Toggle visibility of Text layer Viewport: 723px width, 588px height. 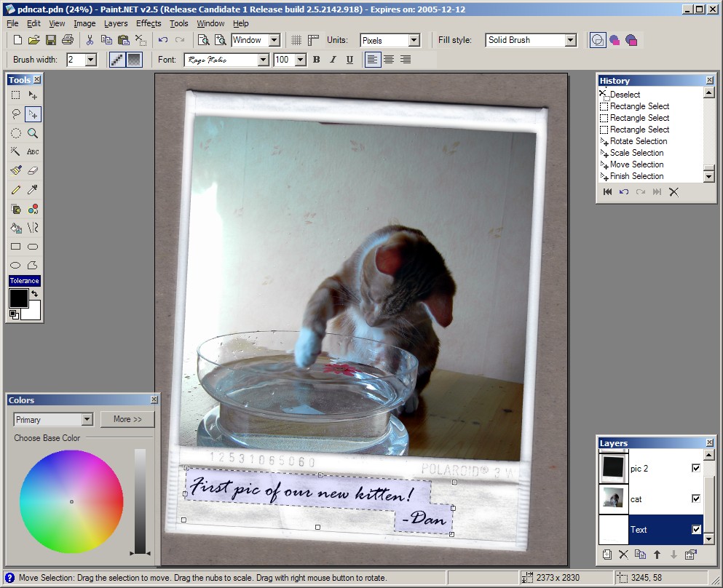pyautogui.click(x=696, y=530)
